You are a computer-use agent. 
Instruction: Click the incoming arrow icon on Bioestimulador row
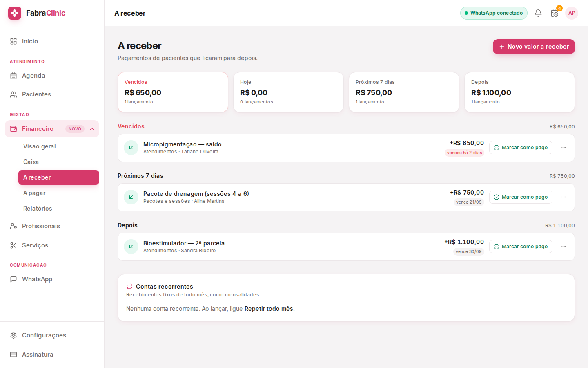tap(131, 247)
